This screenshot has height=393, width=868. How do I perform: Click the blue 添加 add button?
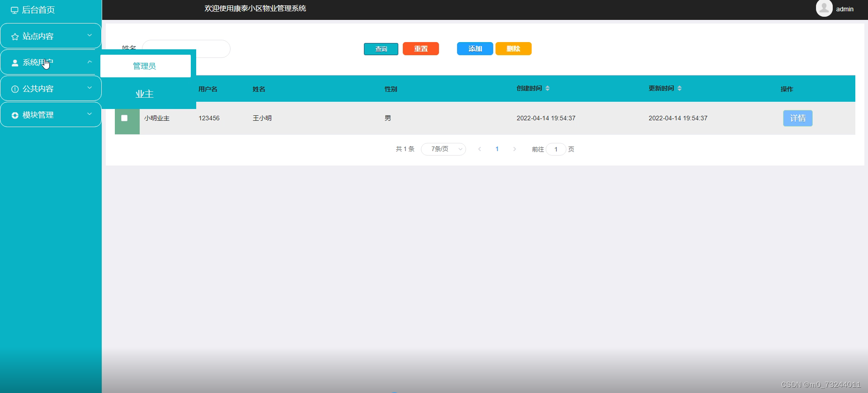pyautogui.click(x=475, y=49)
